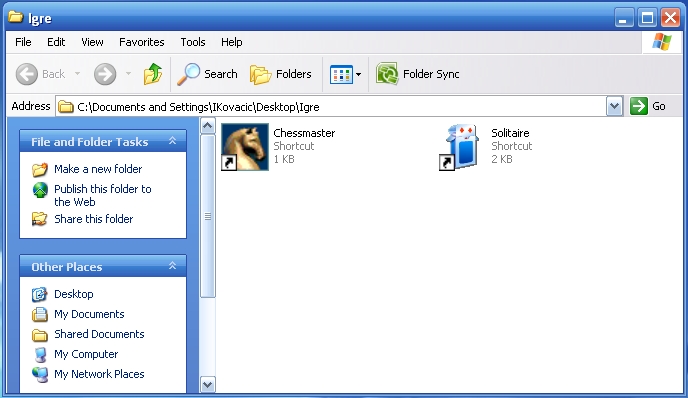Toggle the Folders pane
The height and width of the screenshot is (398, 688).
pos(281,74)
